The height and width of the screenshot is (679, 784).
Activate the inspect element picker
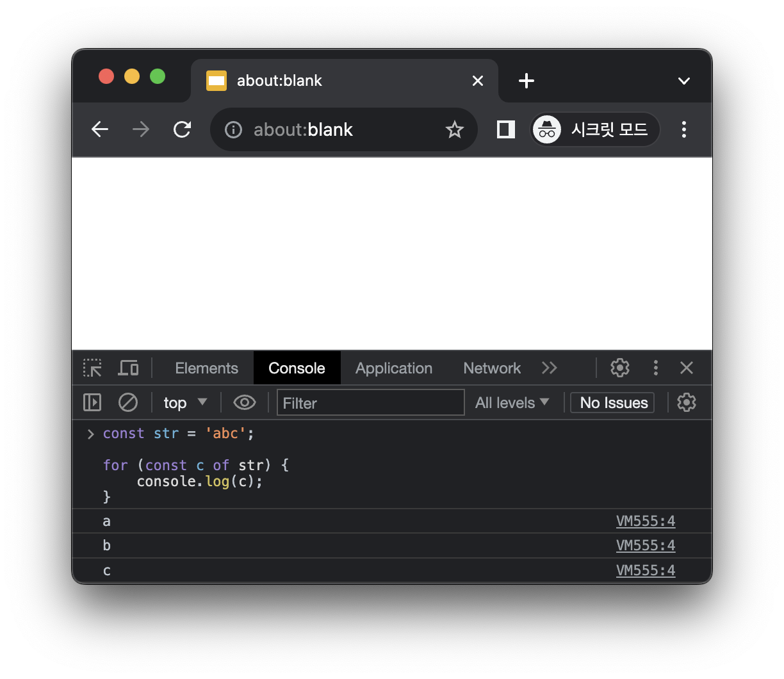(93, 368)
